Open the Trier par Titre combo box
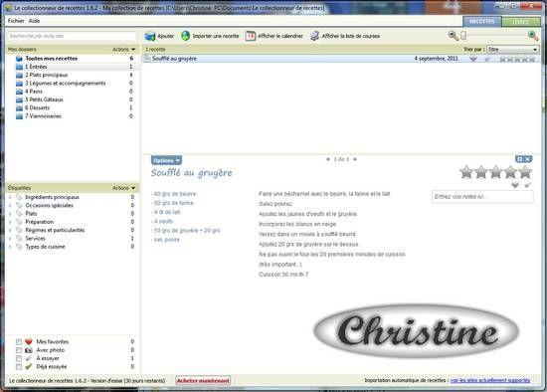Screen dimensions: 547x392 pos(512,50)
